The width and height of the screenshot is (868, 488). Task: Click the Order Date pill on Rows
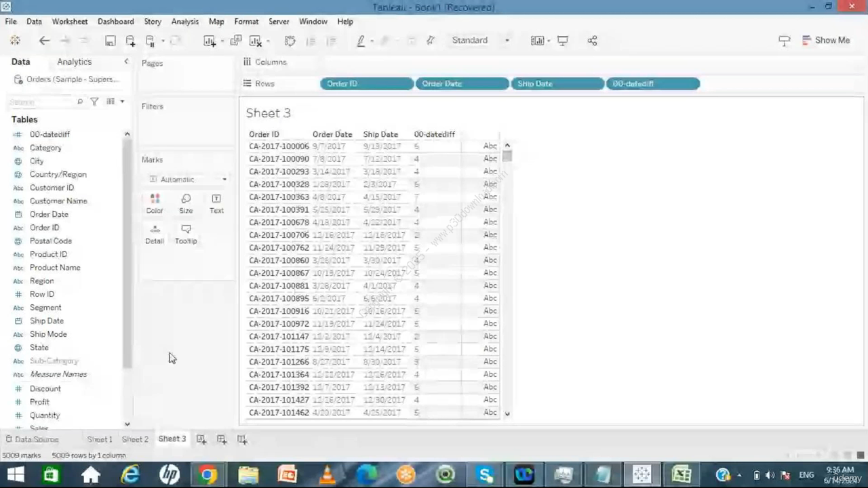pos(462,83)
